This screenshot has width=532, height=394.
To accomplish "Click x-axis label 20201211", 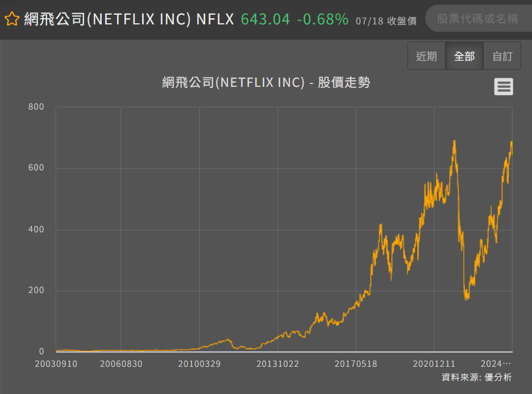I will coord(434,364).
